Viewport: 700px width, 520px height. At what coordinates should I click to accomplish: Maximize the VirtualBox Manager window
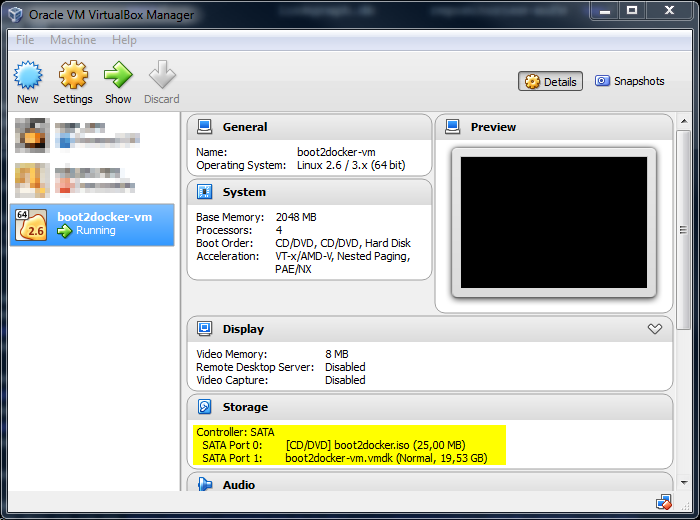[x=632, y=10]
